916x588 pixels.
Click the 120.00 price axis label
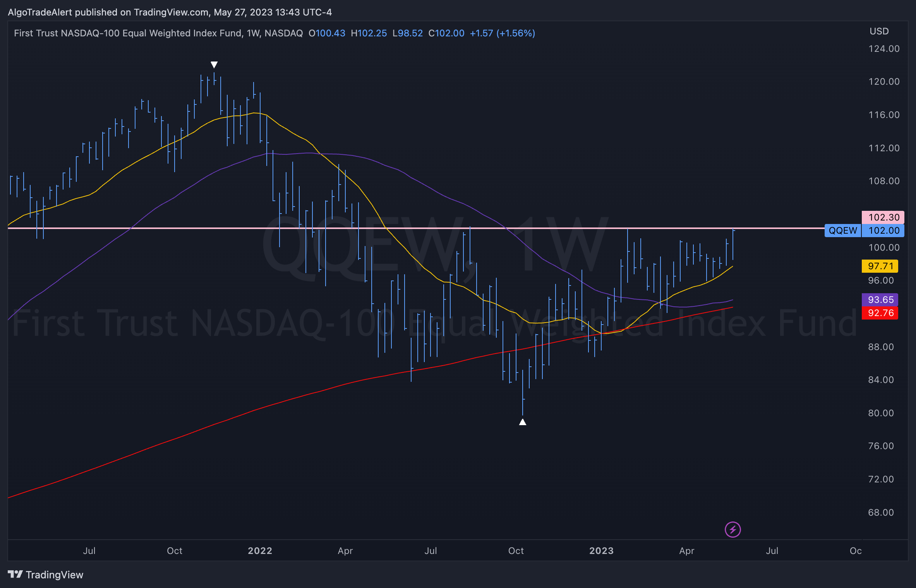[884, 82]
